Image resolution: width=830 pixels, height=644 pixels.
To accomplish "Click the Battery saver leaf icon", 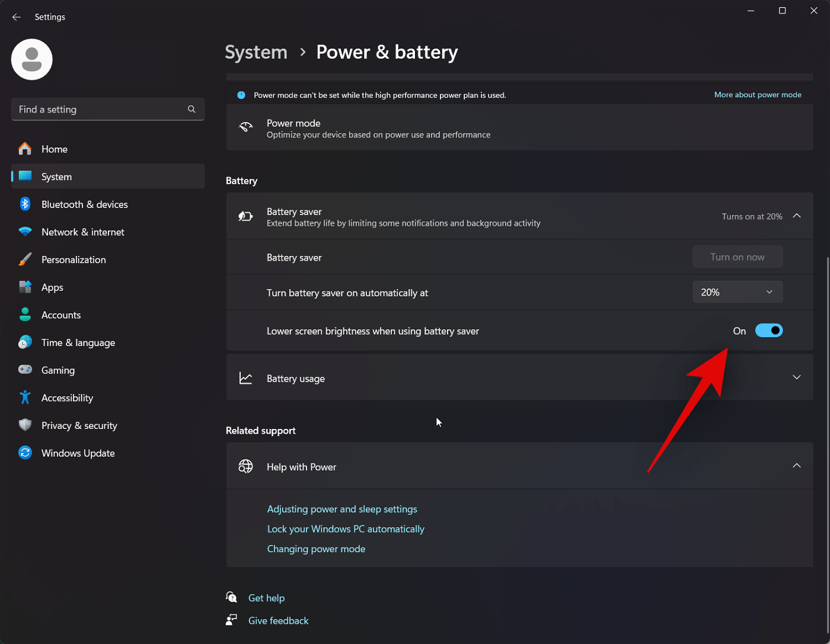I will pos(245,216).
